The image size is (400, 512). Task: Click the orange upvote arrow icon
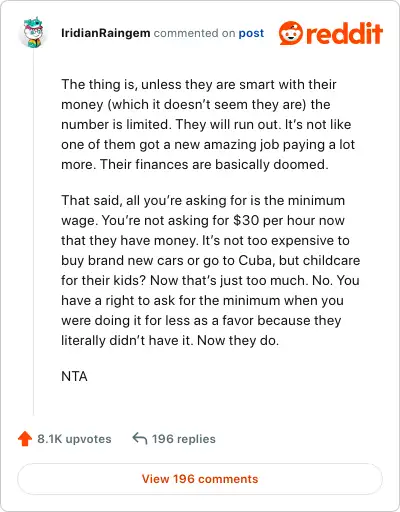(25, 438)
